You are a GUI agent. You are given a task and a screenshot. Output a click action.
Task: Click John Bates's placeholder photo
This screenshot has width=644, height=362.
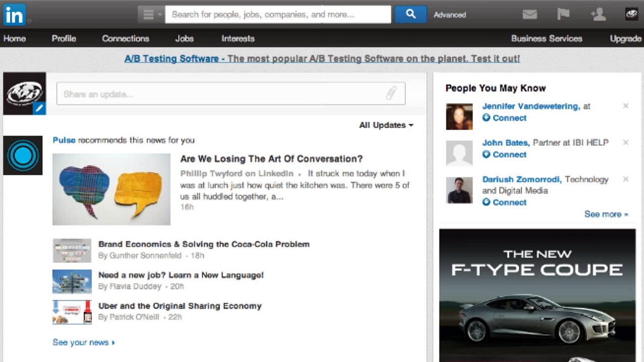point(459,153)
